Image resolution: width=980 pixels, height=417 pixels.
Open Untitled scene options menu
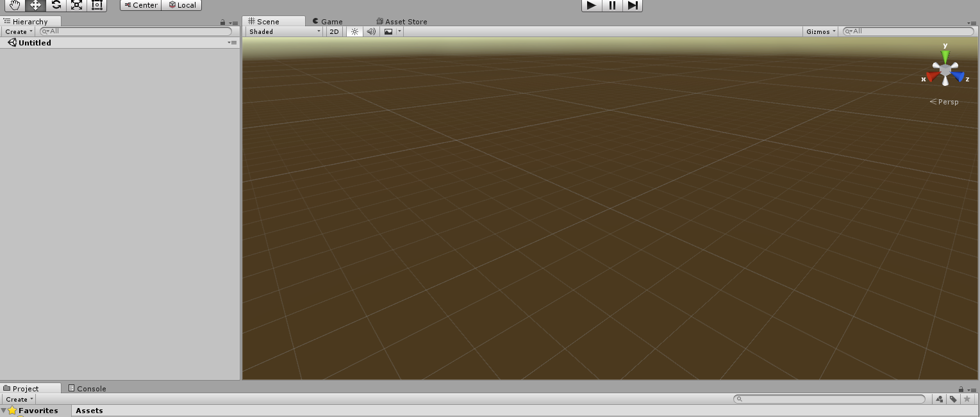(x=232, y=43)
